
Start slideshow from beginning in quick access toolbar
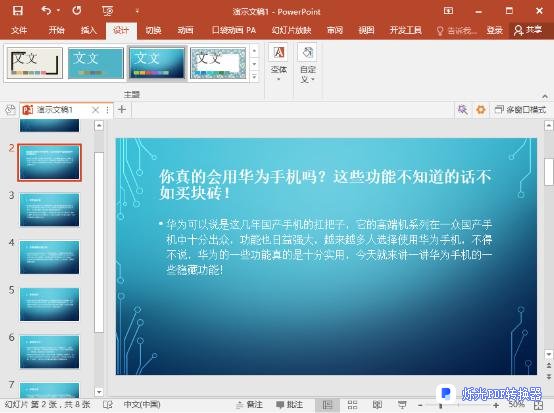(107, 11)
